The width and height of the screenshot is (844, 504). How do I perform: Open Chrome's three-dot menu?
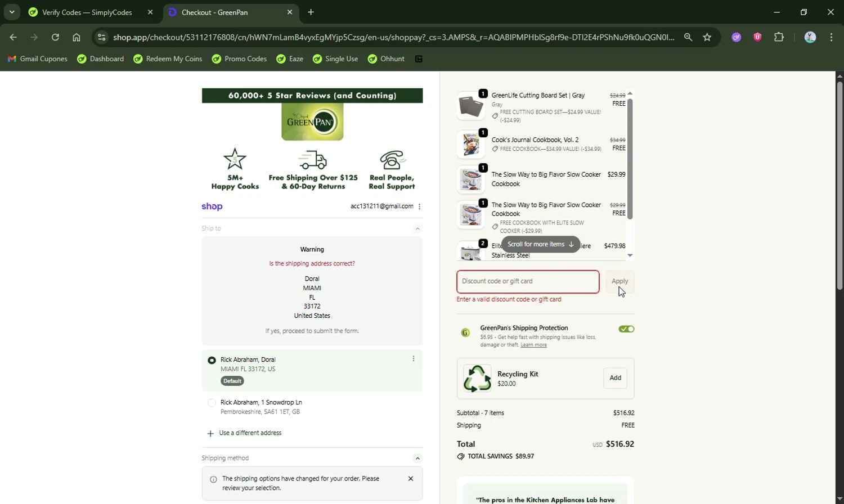pyautogui.click(x=832, y=37)
